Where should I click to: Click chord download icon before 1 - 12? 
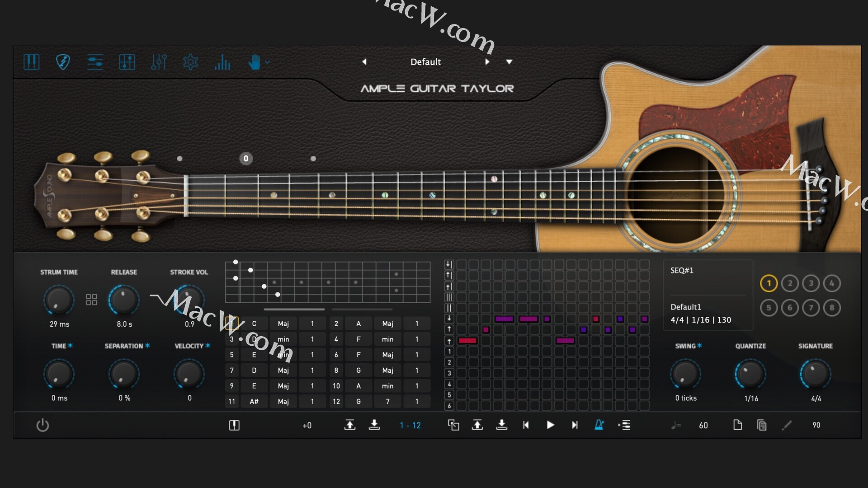(374, 425)
